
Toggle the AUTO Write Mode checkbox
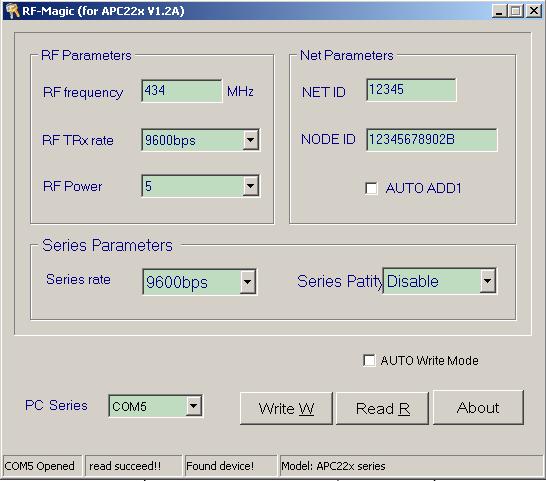click(369, 360)
